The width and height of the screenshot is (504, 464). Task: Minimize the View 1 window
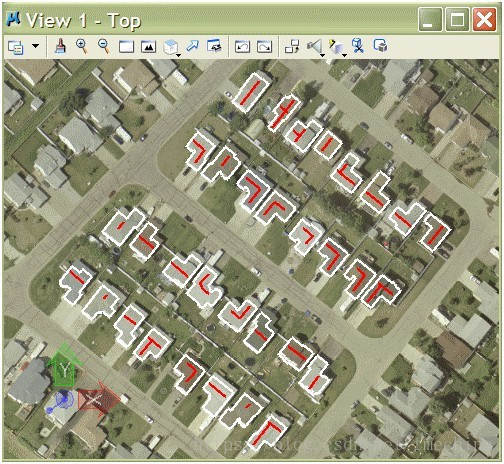(430, 20)
